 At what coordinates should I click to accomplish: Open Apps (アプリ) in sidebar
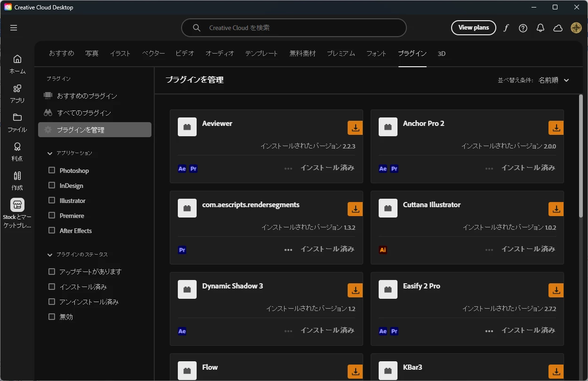tap(17, 93)
